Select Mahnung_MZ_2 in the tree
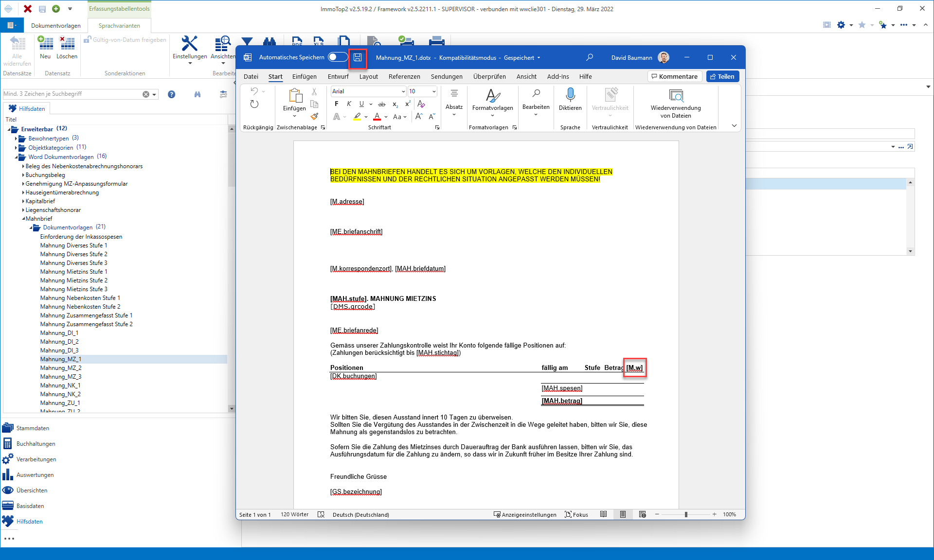This screenshot has width=934, height=560. pos(61,368)
